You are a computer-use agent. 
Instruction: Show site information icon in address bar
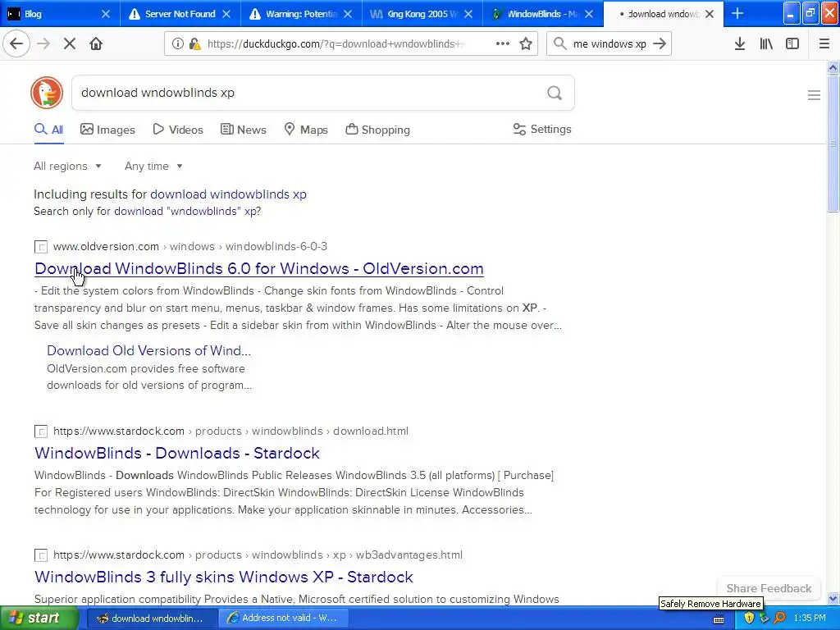(x=178, y=44)
